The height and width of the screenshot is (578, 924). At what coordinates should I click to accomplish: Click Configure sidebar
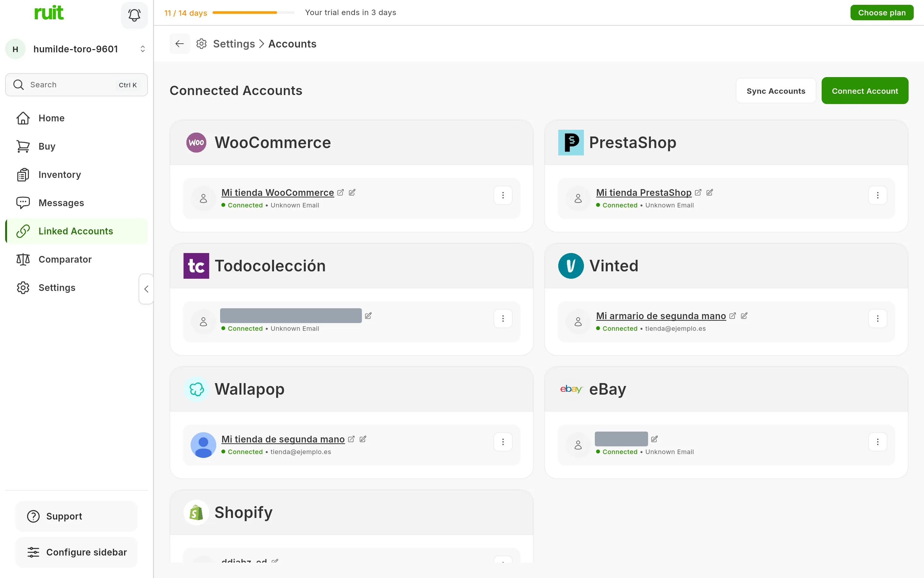coord(76,552)
